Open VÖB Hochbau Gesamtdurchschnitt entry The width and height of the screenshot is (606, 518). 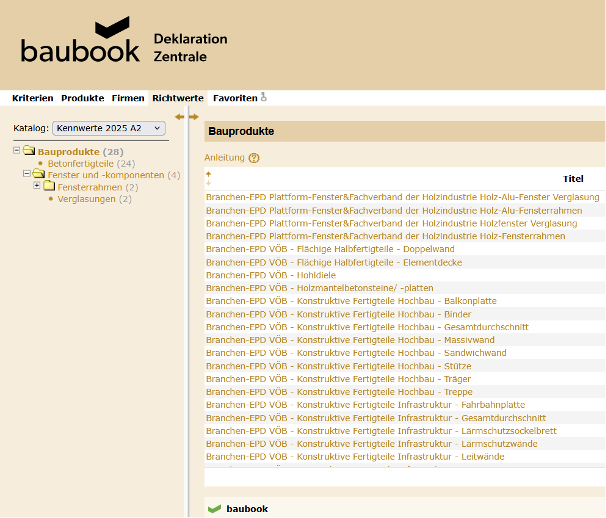[367, 327]
